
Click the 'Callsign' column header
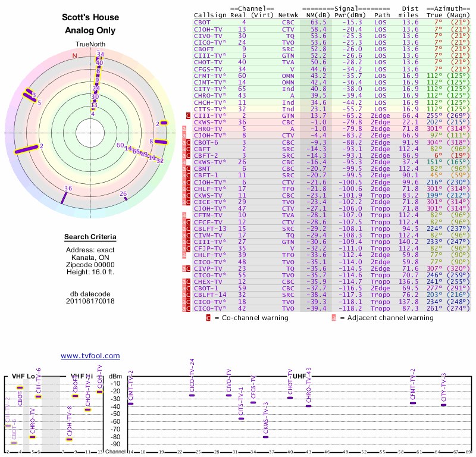[x=210, y=15]
